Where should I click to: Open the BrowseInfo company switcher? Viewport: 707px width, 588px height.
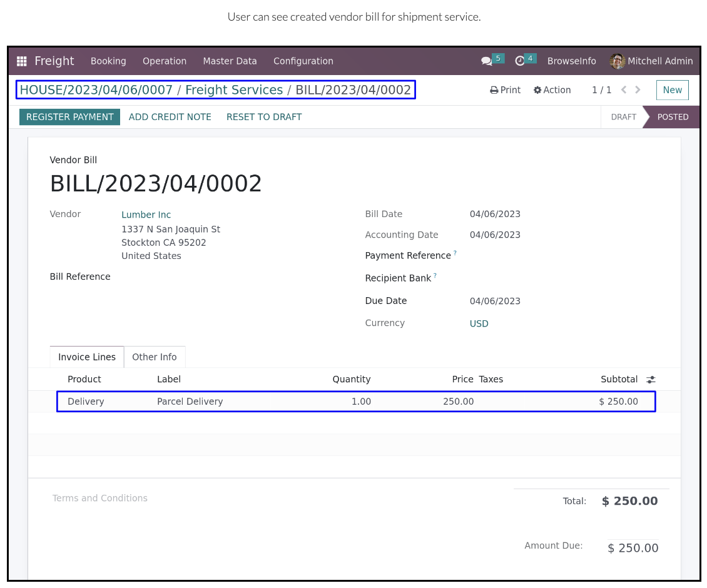tap(572, 61)
